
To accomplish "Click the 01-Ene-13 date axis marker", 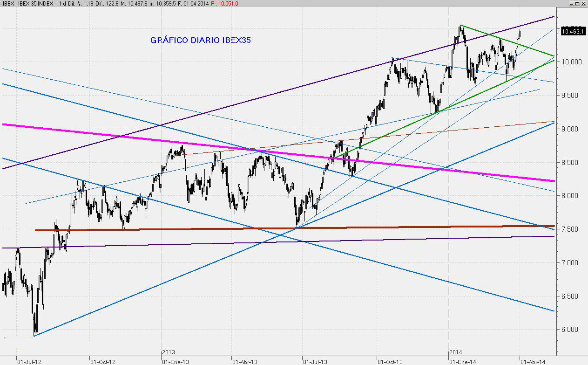I will pyautogui.click(x=175, y=361).
